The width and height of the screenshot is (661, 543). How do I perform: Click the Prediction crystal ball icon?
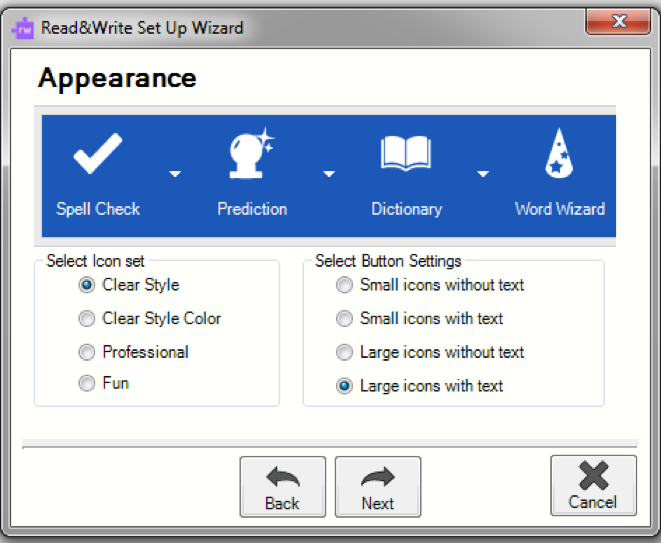pyautogui.click(x=252, y=153)
